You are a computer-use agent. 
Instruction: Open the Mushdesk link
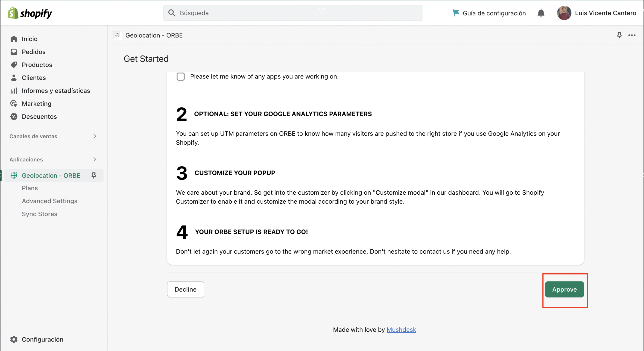(401, 330)
